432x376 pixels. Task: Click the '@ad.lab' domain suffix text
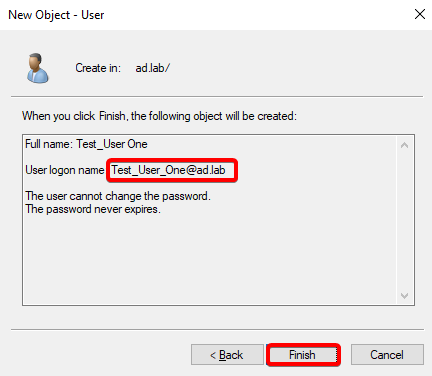pyautogui.click(x=206, y=170)
